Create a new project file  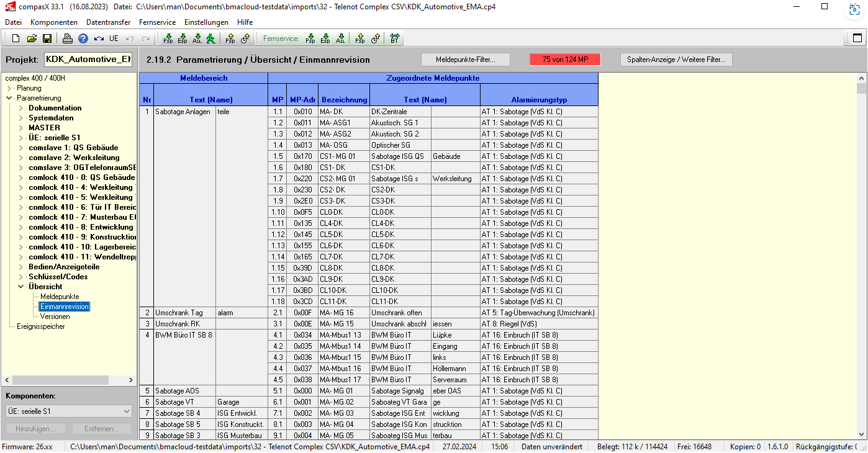(x=16, y=38)
